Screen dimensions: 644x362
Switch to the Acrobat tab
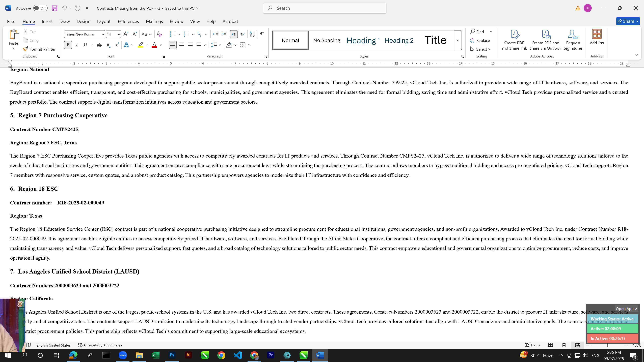point(230,21)
